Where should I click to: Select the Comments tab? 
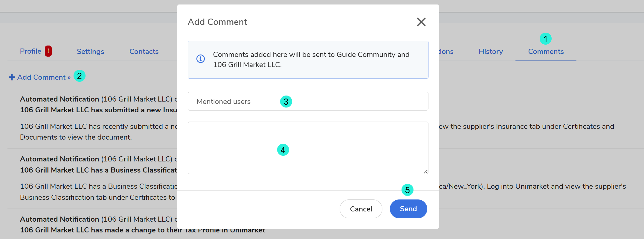coord(546,52)
